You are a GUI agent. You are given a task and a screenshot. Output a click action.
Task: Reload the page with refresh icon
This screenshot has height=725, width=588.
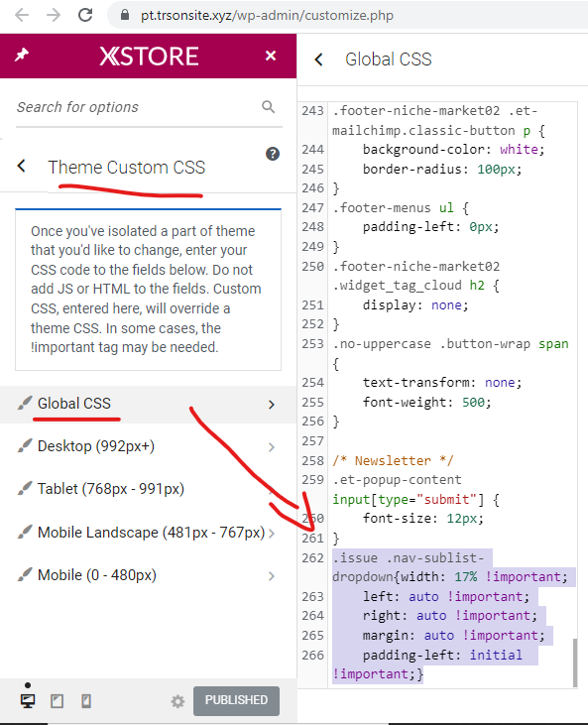click(85, 15)
